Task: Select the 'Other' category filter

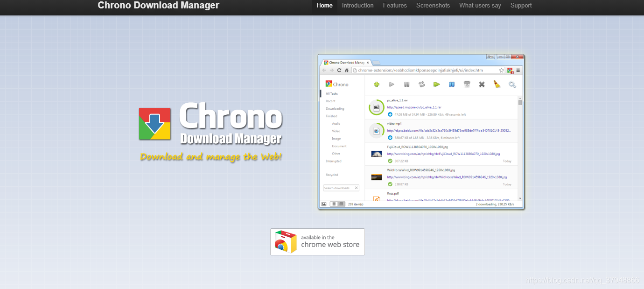Action: click(x=336, y=154)
